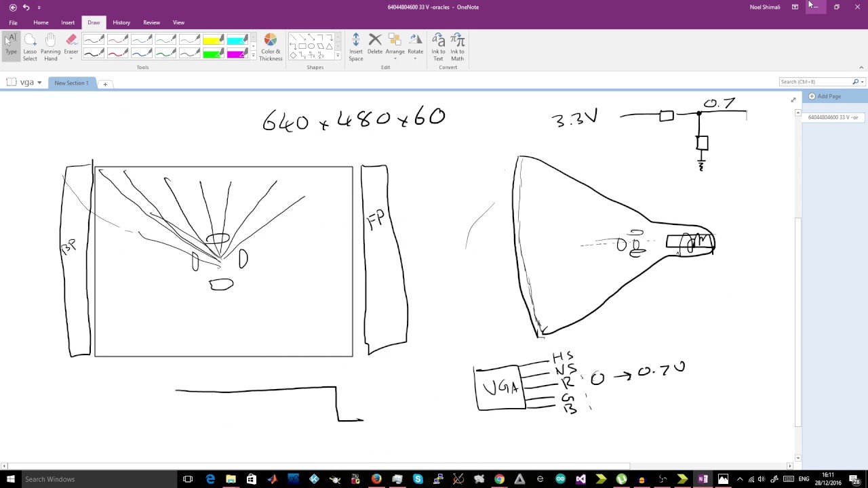Choose the triangle shape in Shapes gallery

[x=329, y=46]
